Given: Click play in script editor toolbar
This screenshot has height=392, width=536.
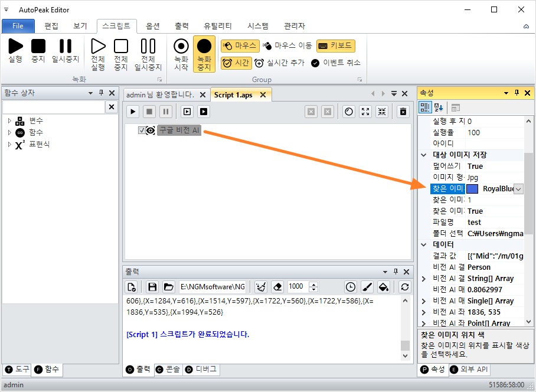Looking at the screenshot, I should [x=133, y=112].
